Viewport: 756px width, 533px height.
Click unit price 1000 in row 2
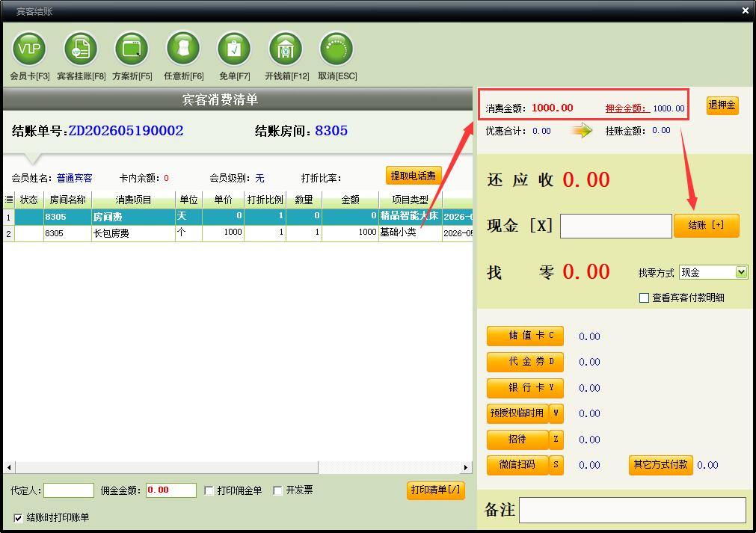224,232
